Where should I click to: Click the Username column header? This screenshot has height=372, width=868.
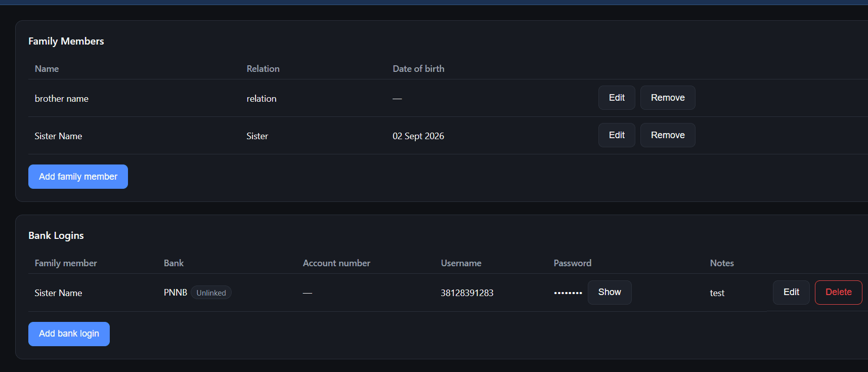(461, 263)
